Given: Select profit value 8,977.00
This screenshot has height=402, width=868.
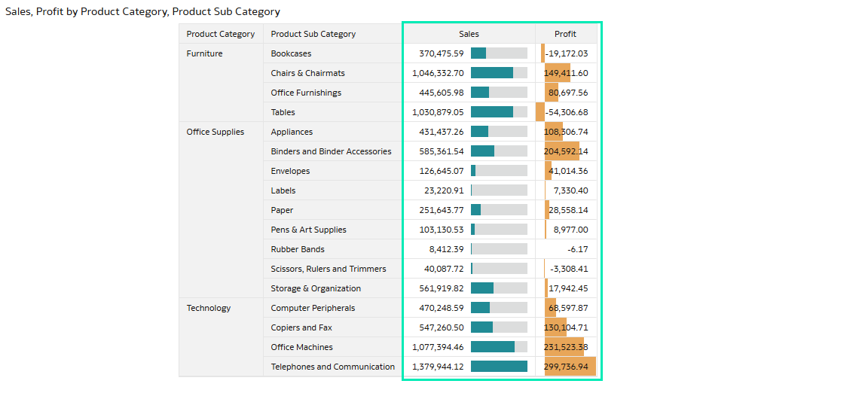Looking at the screenshot, I should point(570,230).
